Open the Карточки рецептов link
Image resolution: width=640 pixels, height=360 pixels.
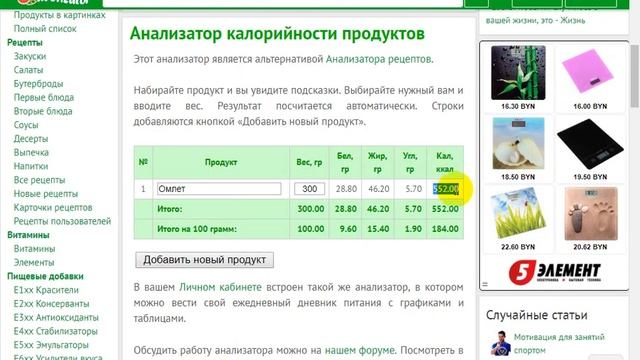(x=53, y=208)
